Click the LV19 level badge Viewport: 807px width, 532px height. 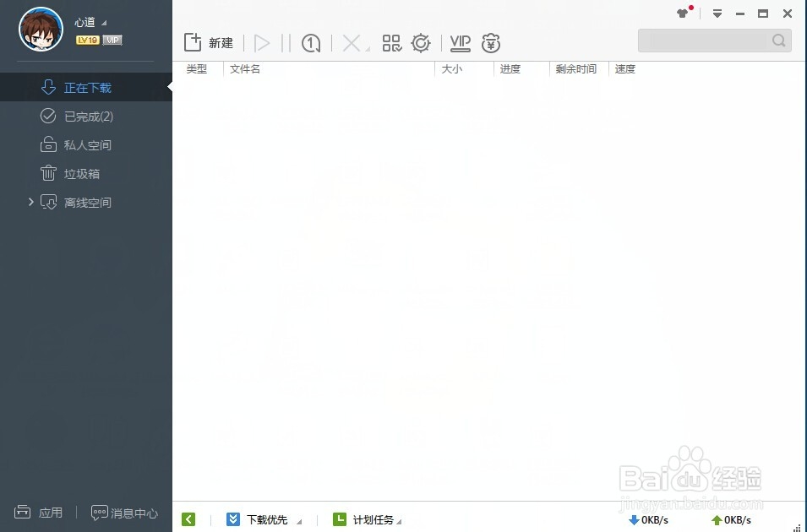[x=87, y=39]
